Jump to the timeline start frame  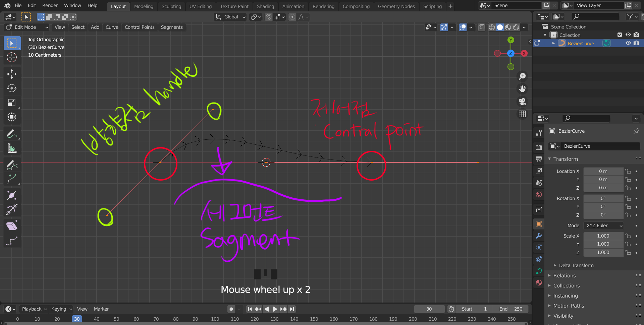click(250, 309)
